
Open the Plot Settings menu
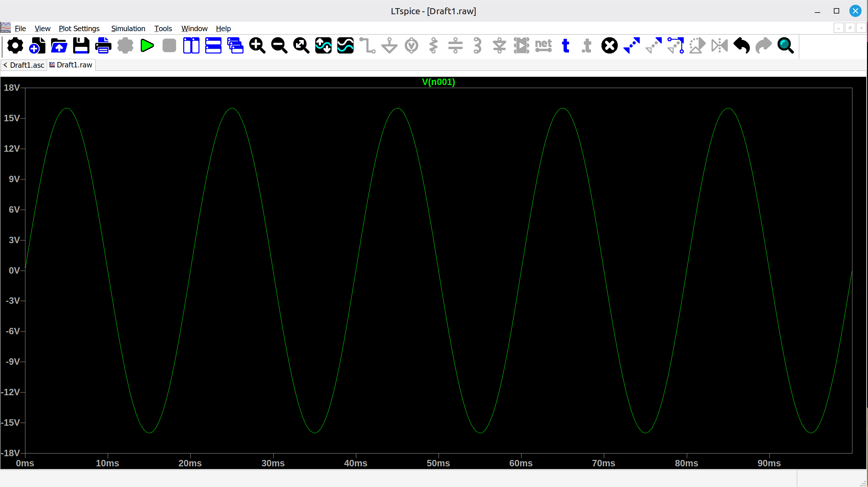click(x=79, y=28)
